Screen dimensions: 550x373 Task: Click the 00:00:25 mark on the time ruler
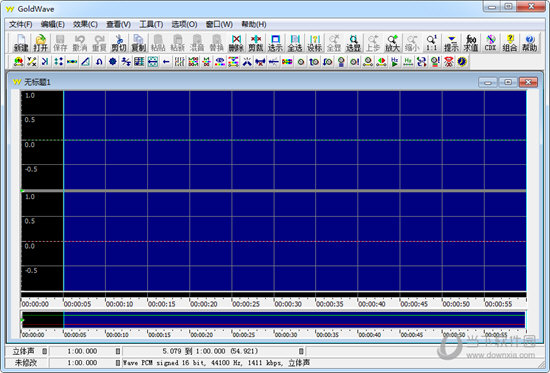pos(246,304)
